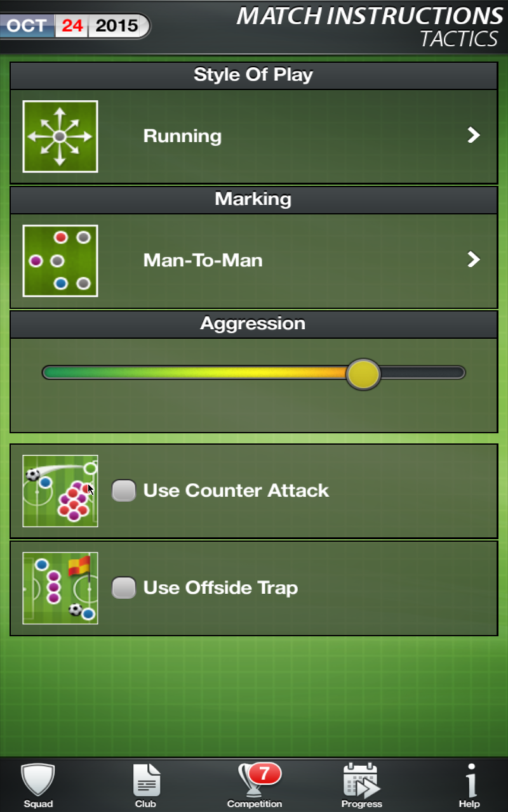Open the Squad shield icon
Image resolution: width=508 pixels, height=812 pixels.
(x=38, y=780)
